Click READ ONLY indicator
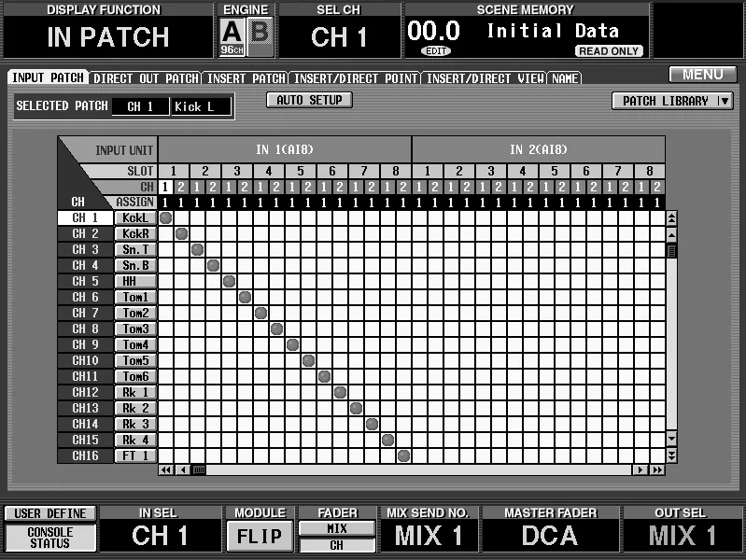This screenshot has height=560, width=746. coord(609,51)
